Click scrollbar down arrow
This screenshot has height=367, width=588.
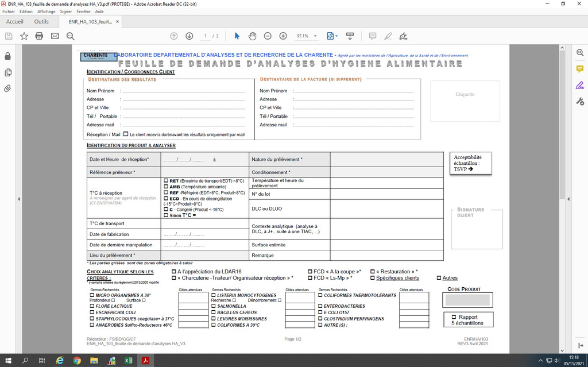(x=562, y=350)
